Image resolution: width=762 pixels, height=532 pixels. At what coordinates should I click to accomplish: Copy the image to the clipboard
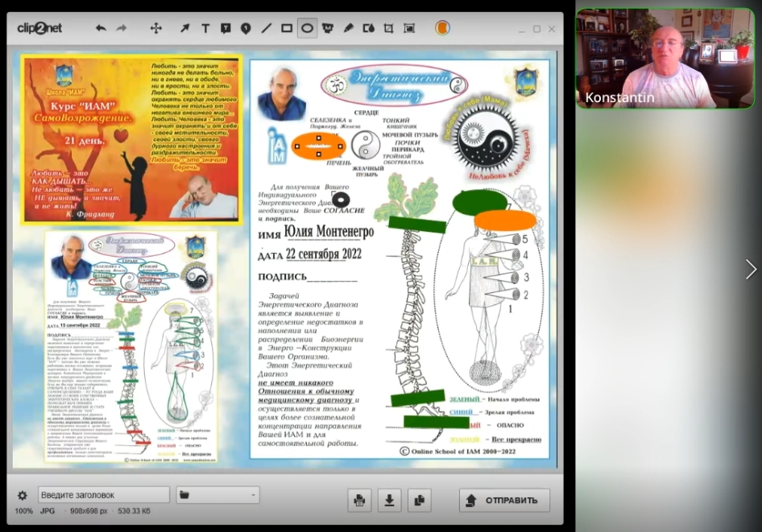420,500
